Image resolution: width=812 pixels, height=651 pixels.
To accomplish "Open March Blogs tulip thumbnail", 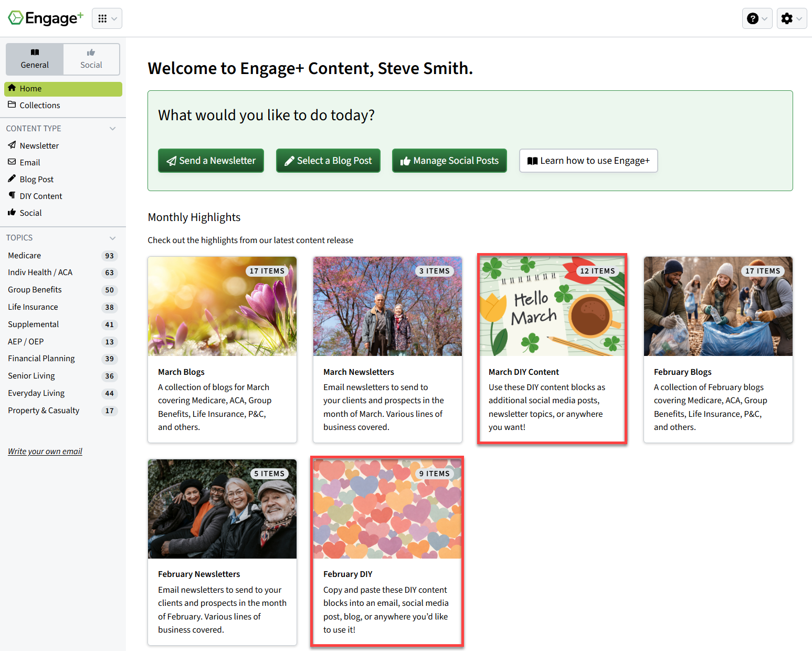I will pyautogui.click(x=222, y=306).
